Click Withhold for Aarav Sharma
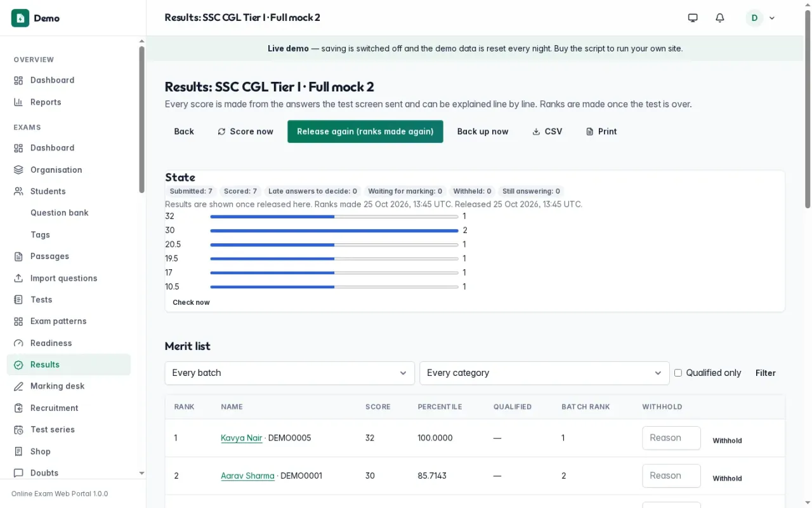This screenshot has width=812, height=508. click(x=727, y=479)
